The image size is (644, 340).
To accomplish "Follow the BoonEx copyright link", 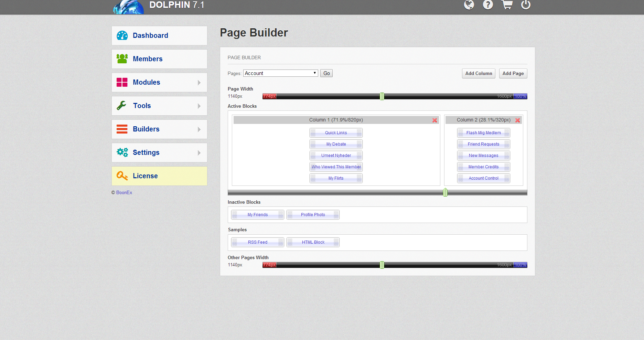I will point(124,193).
